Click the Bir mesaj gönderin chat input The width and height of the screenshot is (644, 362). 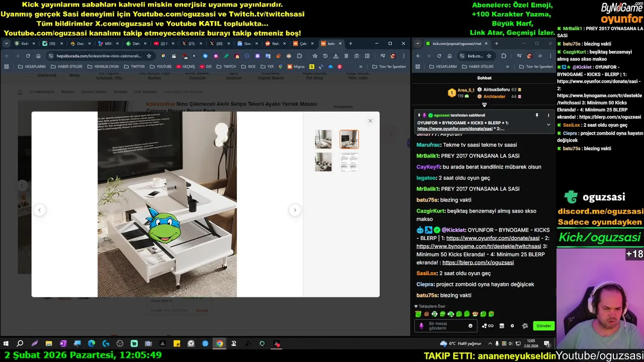[446, 326]
